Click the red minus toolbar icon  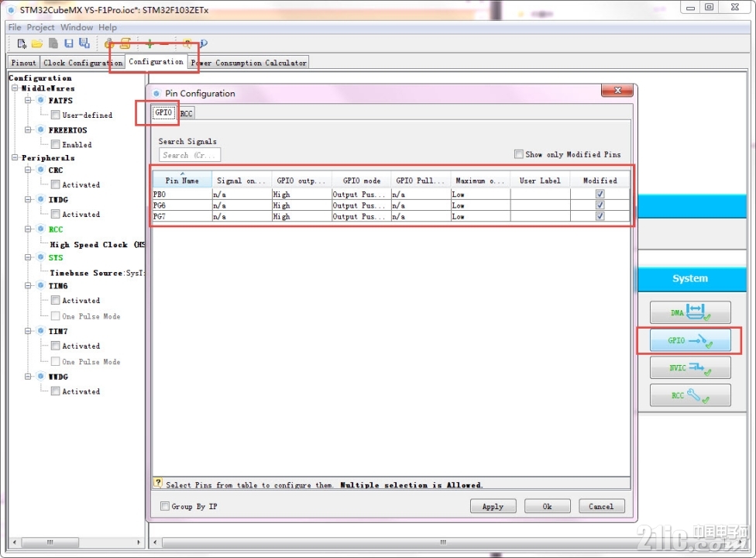pos(164,44)
